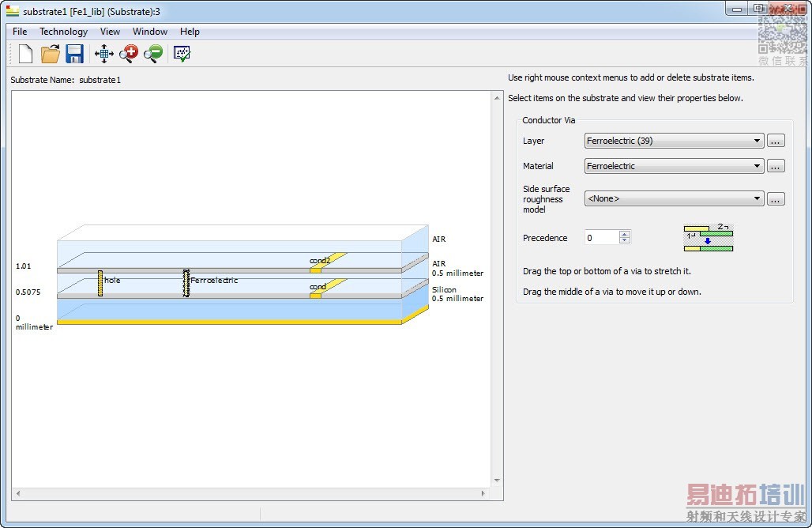Image resolution: width=812 pixels, height=528 pixels.
Task: Expand the Side surface roughness model dropdown
Action: [x=674, y=198]
